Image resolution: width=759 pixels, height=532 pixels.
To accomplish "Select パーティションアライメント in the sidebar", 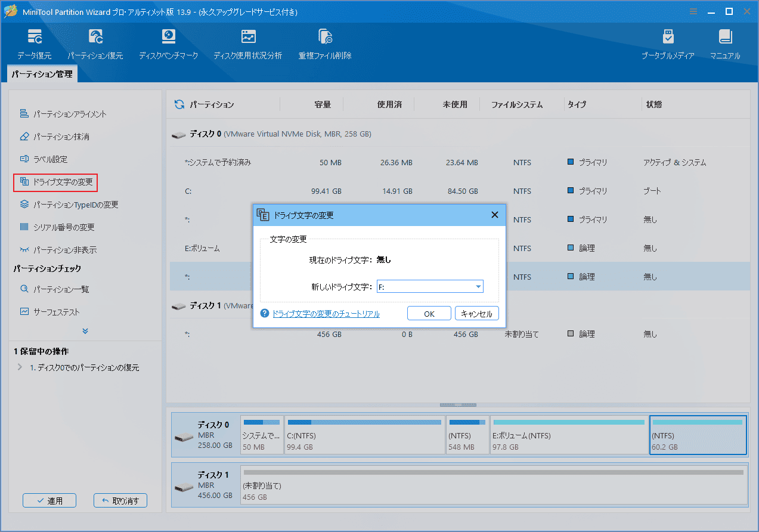I will (x=63, y=114).
